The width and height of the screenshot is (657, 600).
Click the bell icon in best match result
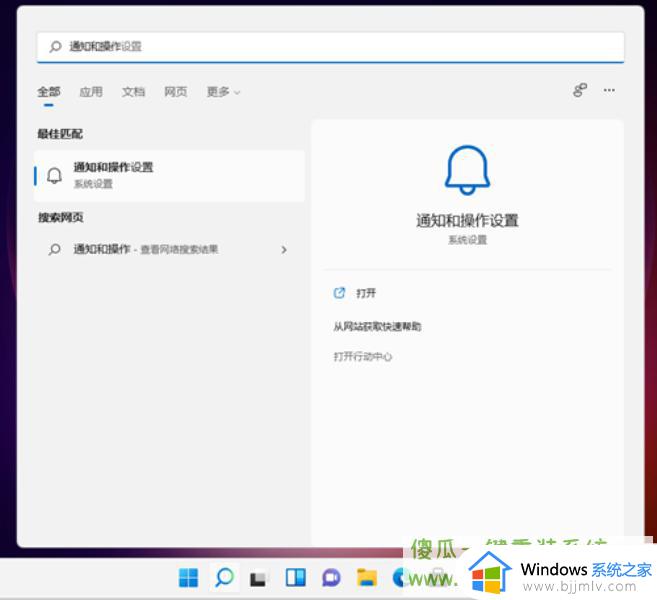click(x=54, y=176)
